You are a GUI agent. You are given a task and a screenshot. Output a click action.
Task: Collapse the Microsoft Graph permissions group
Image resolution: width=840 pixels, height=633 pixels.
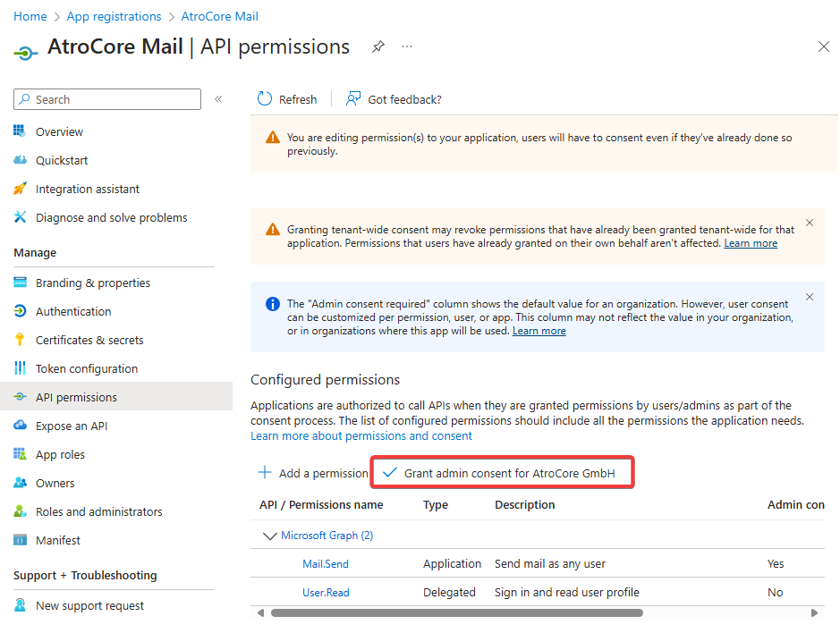tap(266, 535)
